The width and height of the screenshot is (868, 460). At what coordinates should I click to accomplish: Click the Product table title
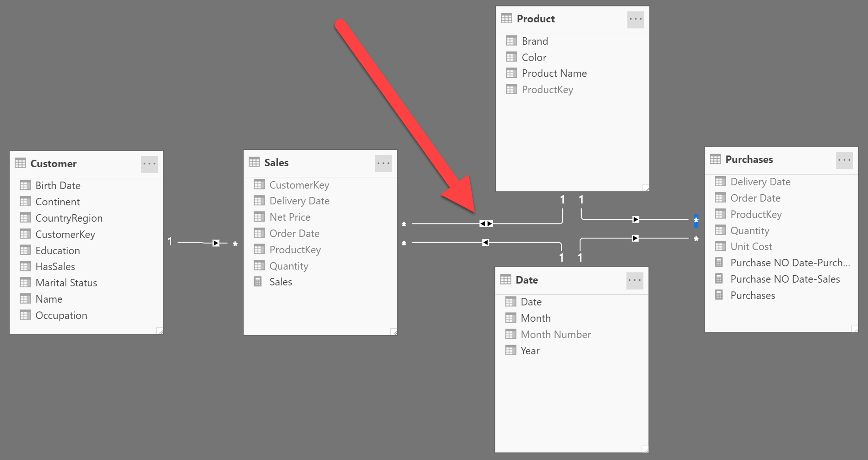pyautogui.click(x=536, y=19)
